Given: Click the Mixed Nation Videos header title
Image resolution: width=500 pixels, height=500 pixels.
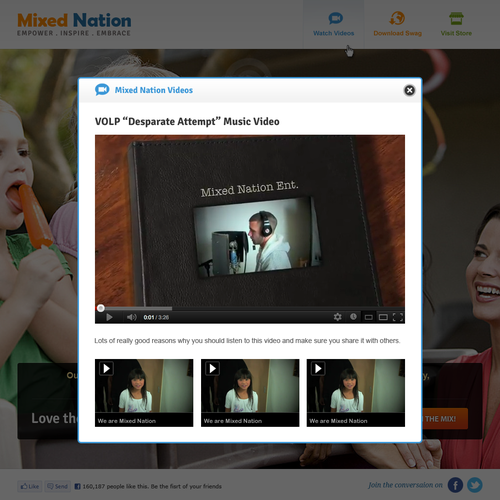Looking at the screenshot, I should click(x=154, y=90).
